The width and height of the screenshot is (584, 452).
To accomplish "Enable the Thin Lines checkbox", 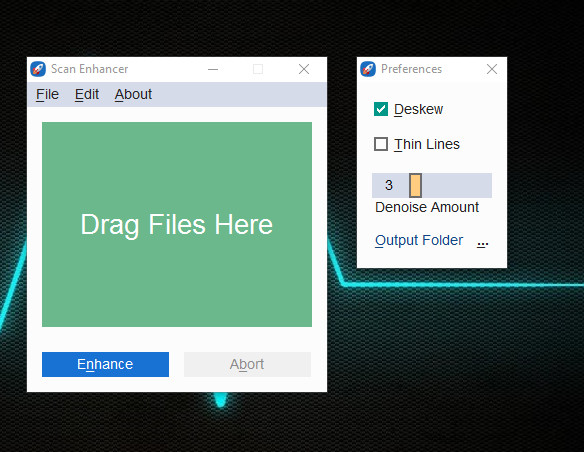I will (381, 144).
